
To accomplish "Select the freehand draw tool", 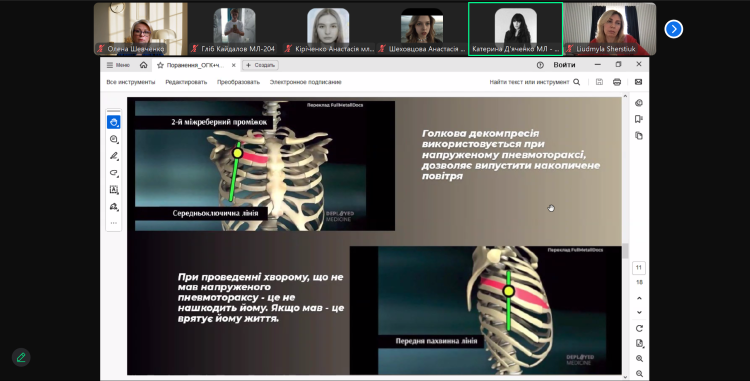I will pos(113,173).
